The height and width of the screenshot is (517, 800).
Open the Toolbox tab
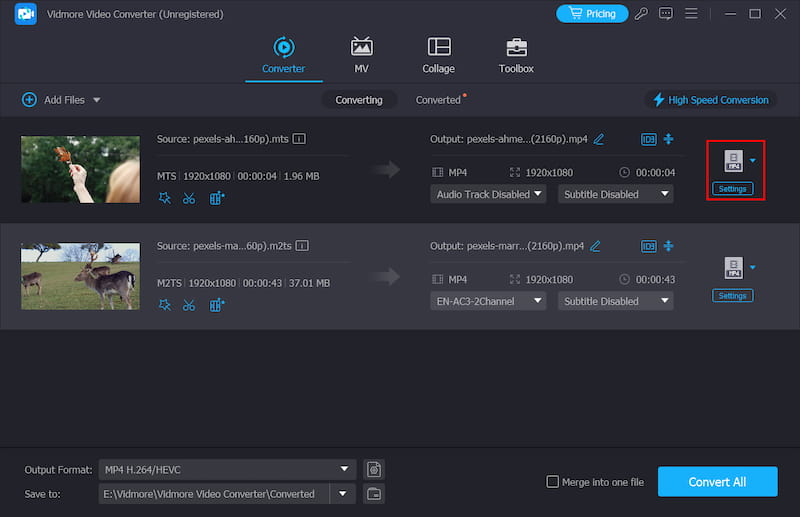516,55
